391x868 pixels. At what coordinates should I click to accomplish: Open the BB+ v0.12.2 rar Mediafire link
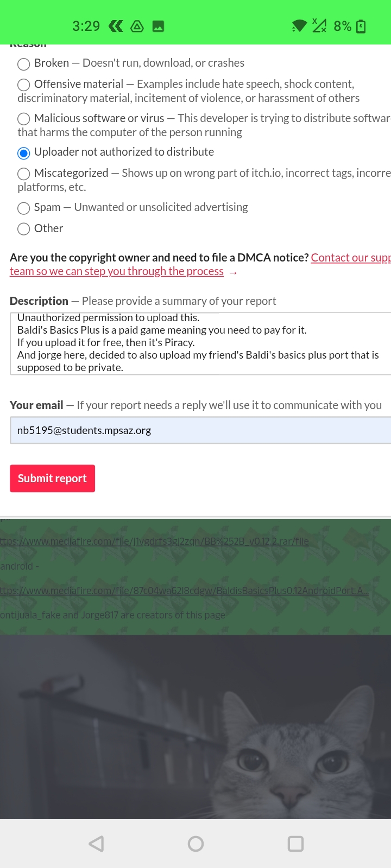[x=155, y=541]
